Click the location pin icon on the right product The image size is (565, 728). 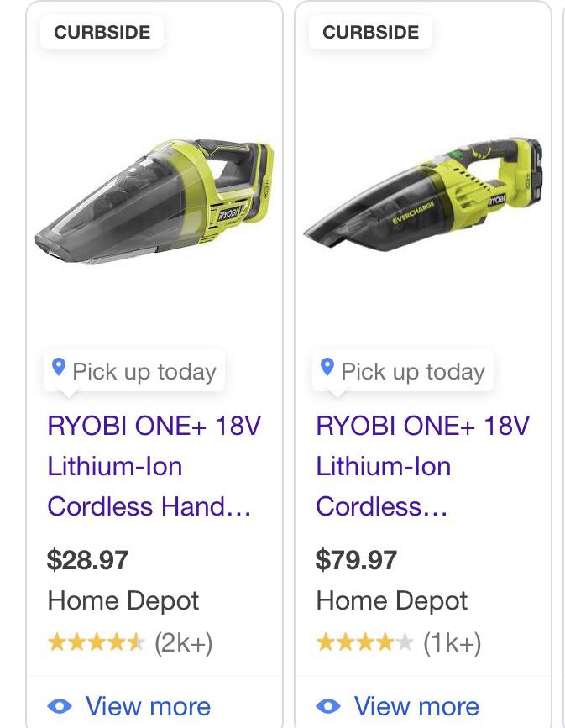coord(327,367)
